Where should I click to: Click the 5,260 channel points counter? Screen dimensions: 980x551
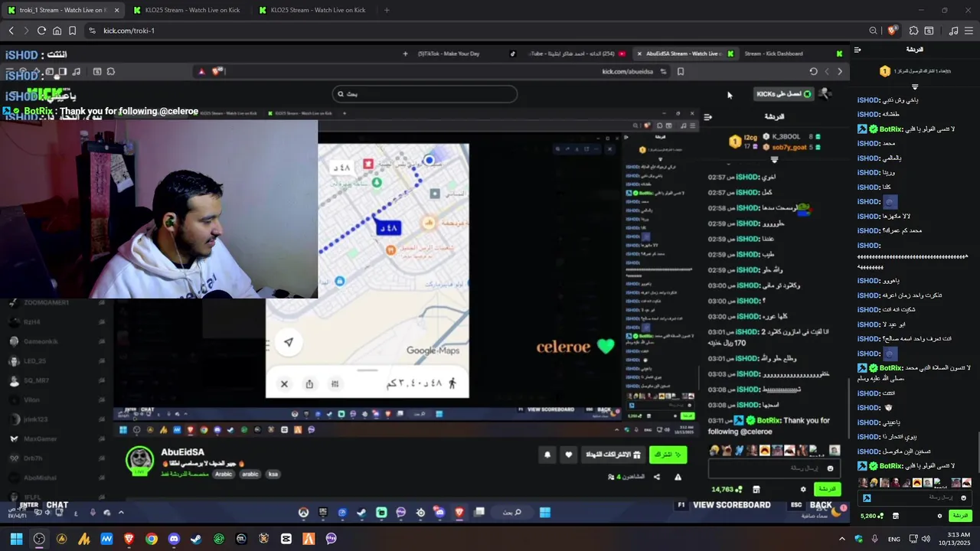(873, 516)
